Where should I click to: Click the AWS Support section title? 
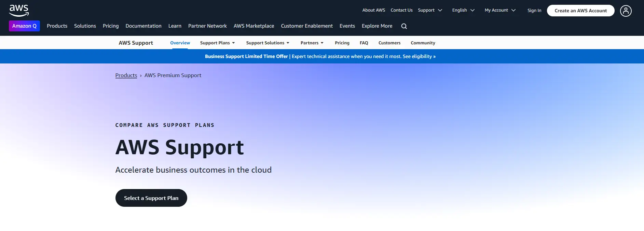point(136,43)
